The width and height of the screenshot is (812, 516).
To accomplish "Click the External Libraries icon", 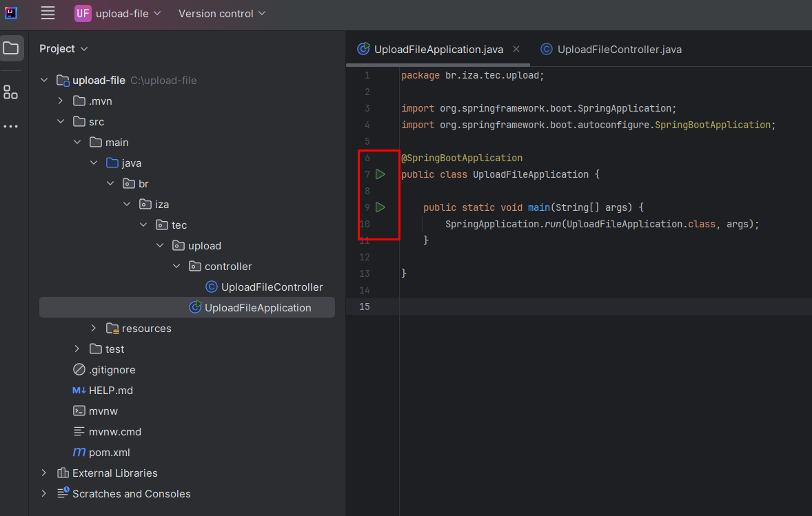I will (x=63, y=473).
